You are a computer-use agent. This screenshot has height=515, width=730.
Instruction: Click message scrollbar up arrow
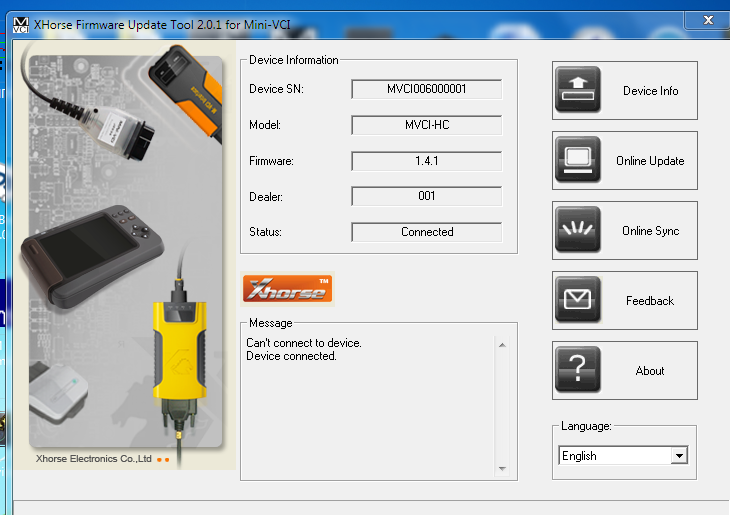pyautogui.click(x=502, y=345)
